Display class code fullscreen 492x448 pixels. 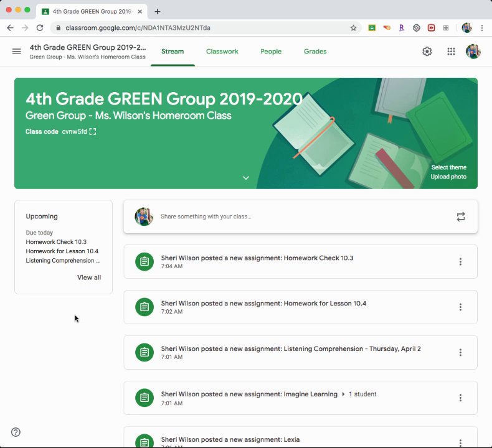click(93, 132)
